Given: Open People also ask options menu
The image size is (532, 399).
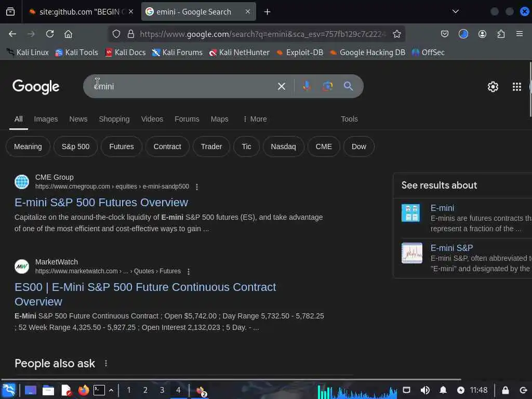Looking at the screenshot, I should 106,363.
